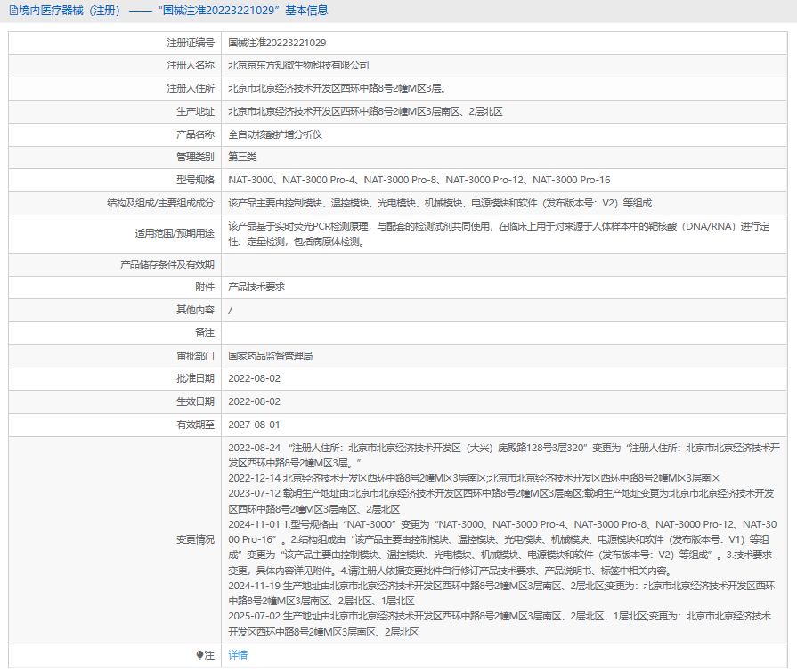Select the slash value in 其他内容 row
Image resolution: width=797 pixels, height=672 pixels.
[231, 310]
